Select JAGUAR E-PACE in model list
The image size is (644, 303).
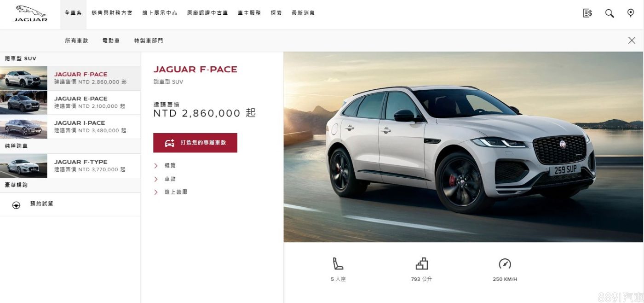point(70,102)
